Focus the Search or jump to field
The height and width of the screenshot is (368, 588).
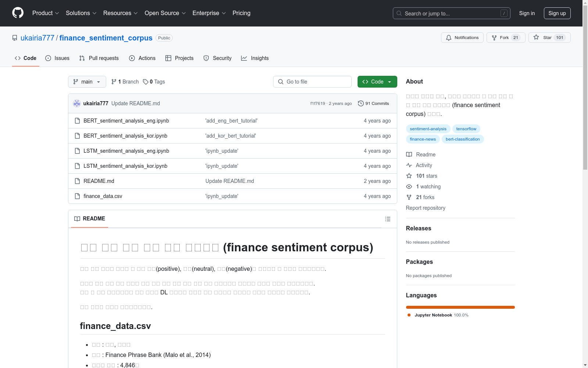(452, 13)
